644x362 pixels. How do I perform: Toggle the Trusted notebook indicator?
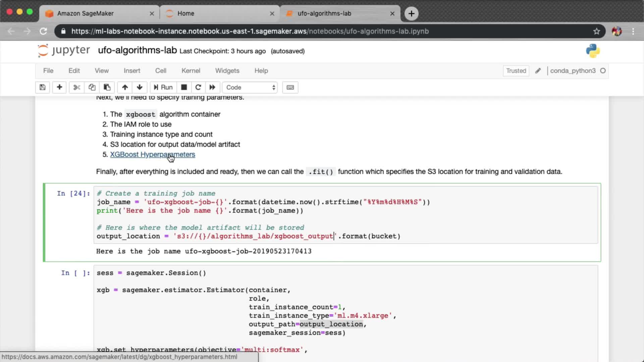click(516, 71)
